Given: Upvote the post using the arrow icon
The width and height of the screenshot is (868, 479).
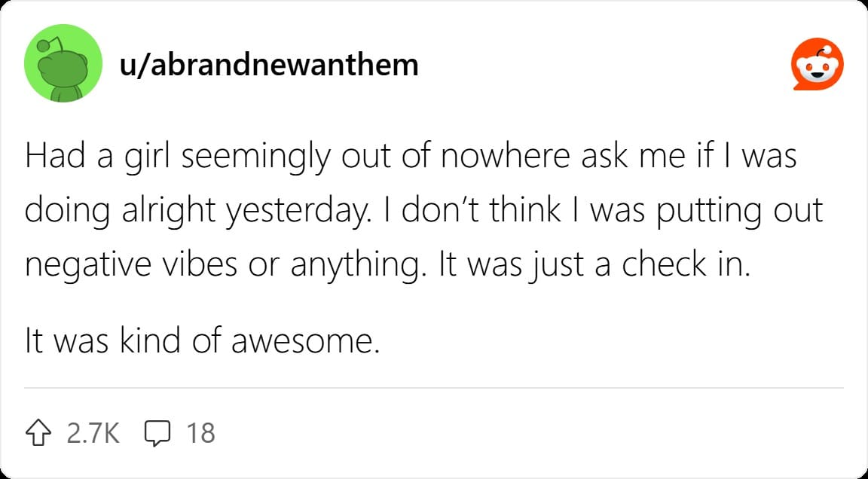Looking at the screenshot, I should (38, 433).
